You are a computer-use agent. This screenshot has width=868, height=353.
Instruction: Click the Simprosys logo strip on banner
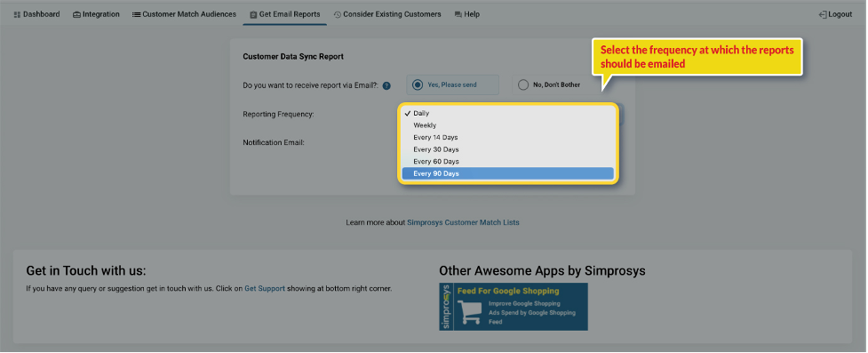(446, 307)
